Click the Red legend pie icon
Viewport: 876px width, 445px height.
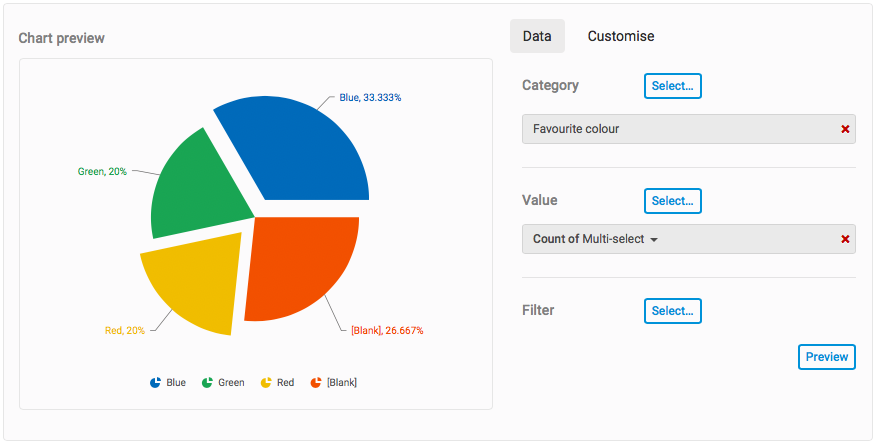click(266, 383)
